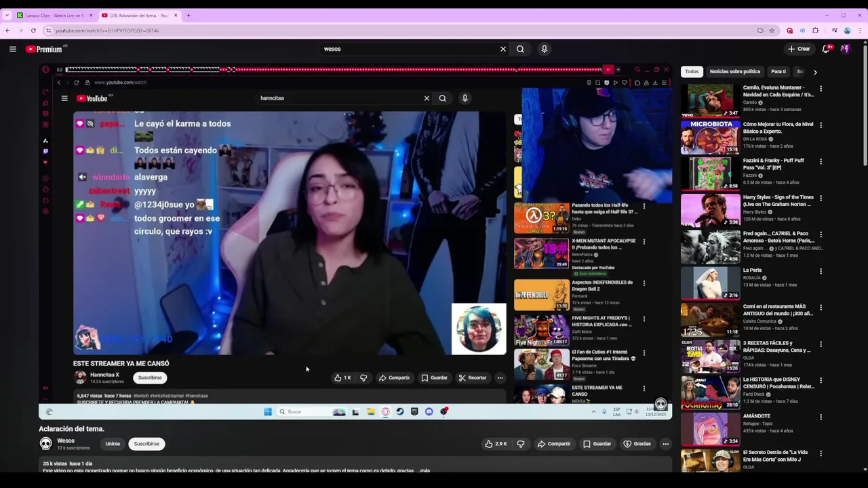The height and width of the screenshot is (488, 868).
Task: Open the Chrome profile avatar
Action: pos(847,30)
